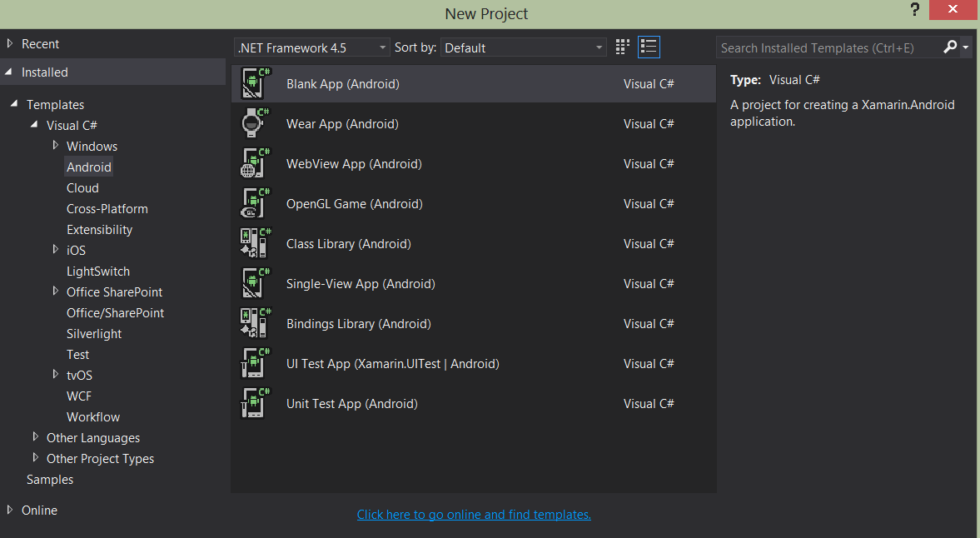Click the Search Installed Templates field
The height and width of the screenshot is (538, 980).
[828, 47]
